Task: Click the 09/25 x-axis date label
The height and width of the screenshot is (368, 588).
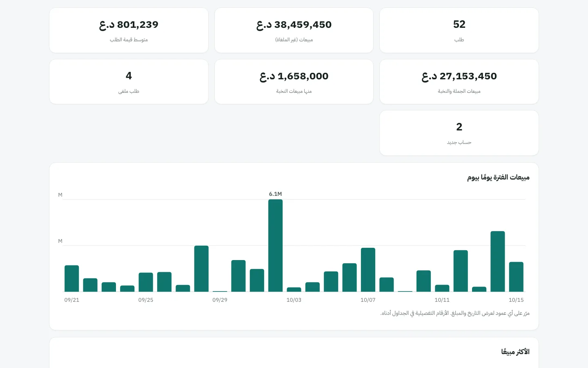Action: pos(146,300)
